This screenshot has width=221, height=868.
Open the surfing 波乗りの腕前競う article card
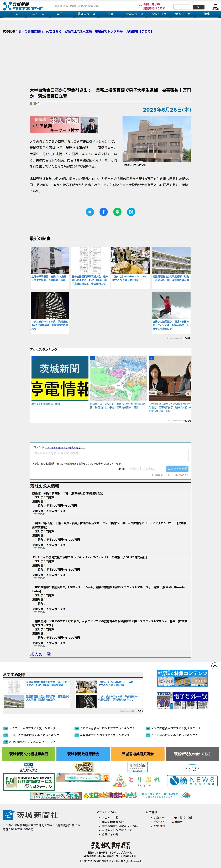pyautogui.click(x=171, y=313)
